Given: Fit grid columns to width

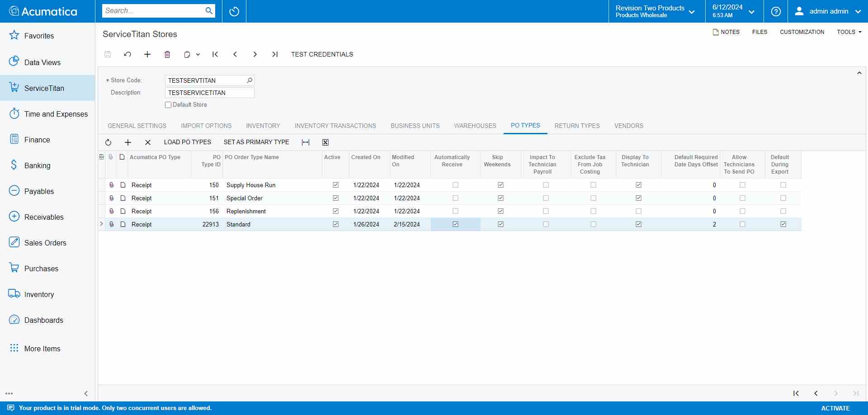Looking at the screenshot, I should 306,142.
